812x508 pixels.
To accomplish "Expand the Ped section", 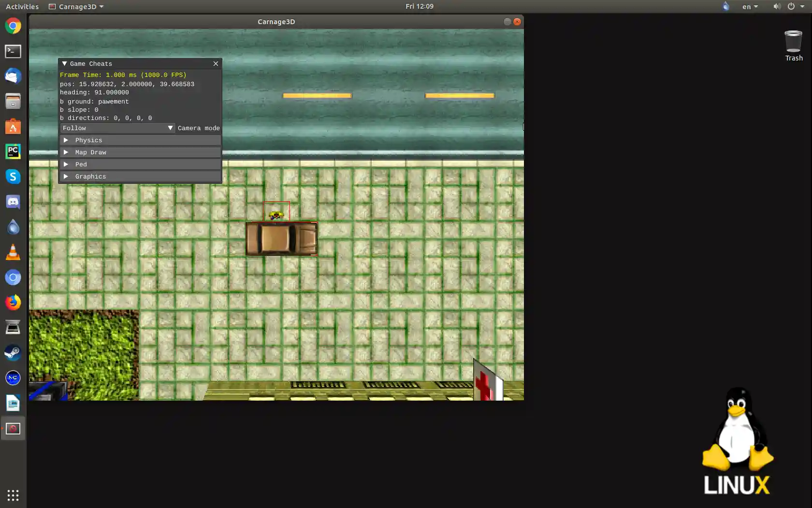I will [81, 164].
